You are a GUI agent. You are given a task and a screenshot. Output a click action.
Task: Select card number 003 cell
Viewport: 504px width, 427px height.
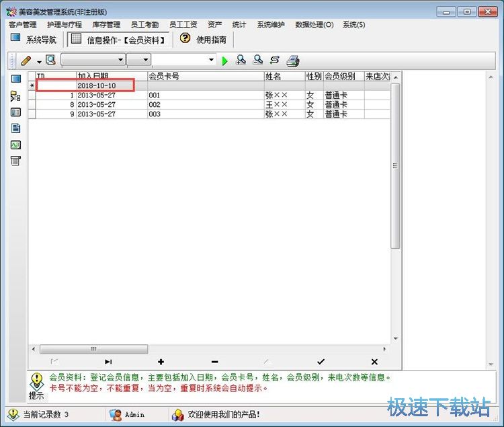[x=206, y=114]
